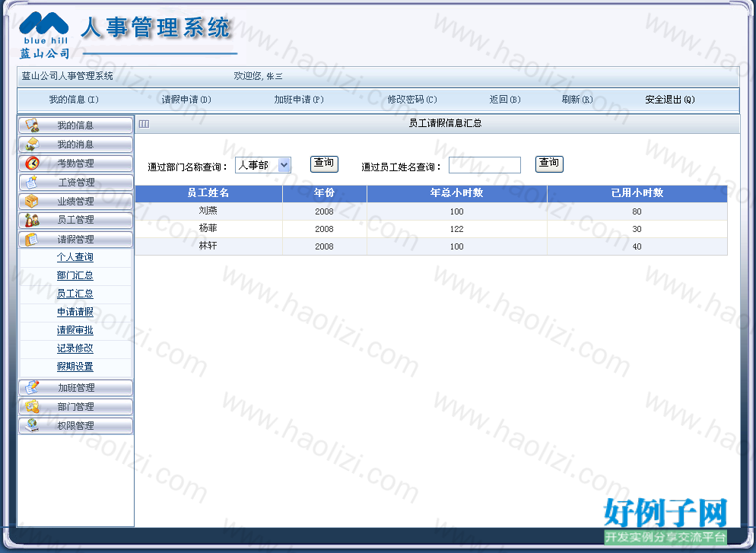Open 我的信息(I) in top menu
This screenshot has height=553, width=756.
(74, 100)
